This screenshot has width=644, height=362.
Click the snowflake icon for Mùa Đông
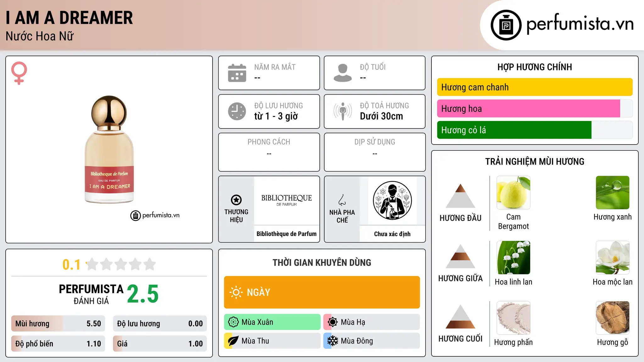click(332, 341)
